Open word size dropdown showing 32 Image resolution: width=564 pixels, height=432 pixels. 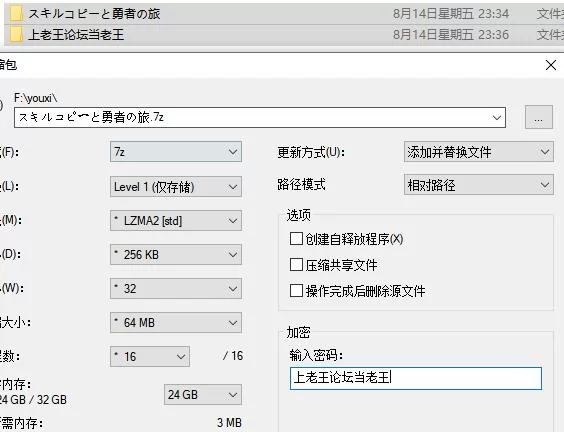click(176, 288)
